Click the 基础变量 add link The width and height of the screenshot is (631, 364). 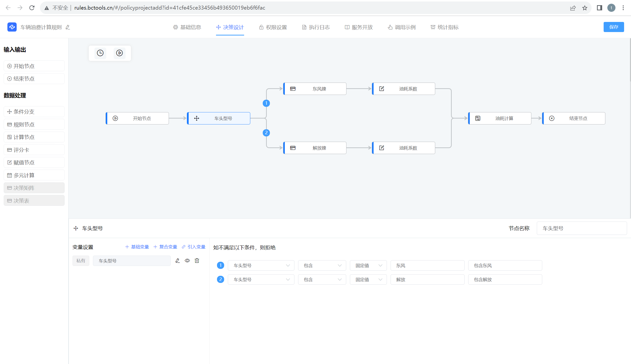click(x=137, y=247)
